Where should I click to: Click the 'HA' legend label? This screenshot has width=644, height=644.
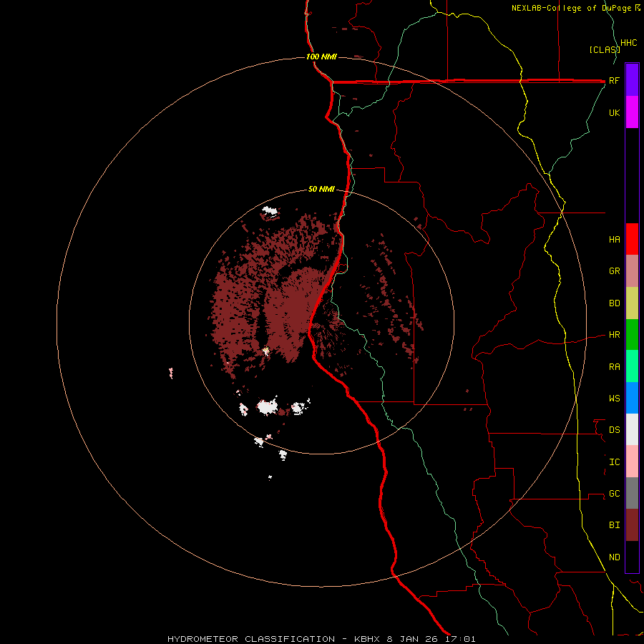coord(614,240)
